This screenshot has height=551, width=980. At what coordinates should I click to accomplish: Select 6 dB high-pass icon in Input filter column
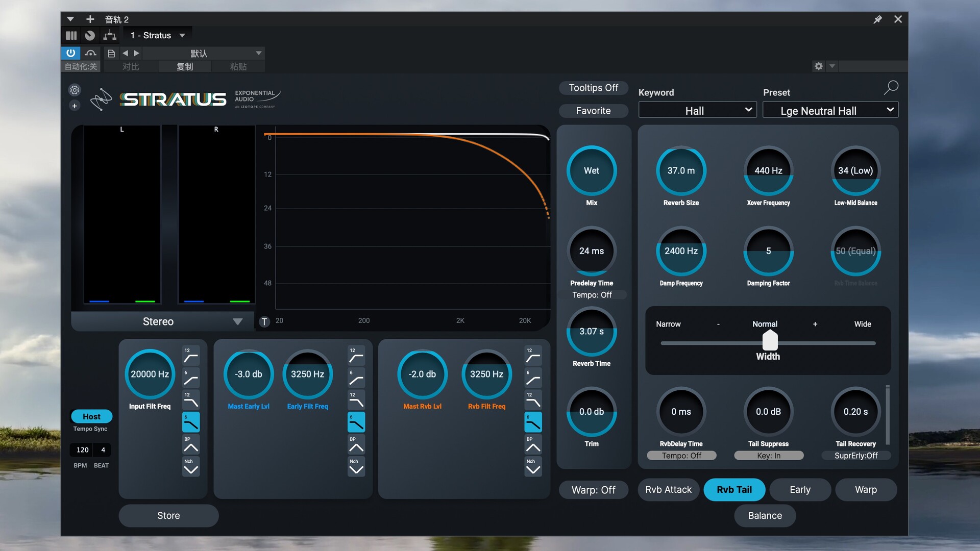coord(190,378)
